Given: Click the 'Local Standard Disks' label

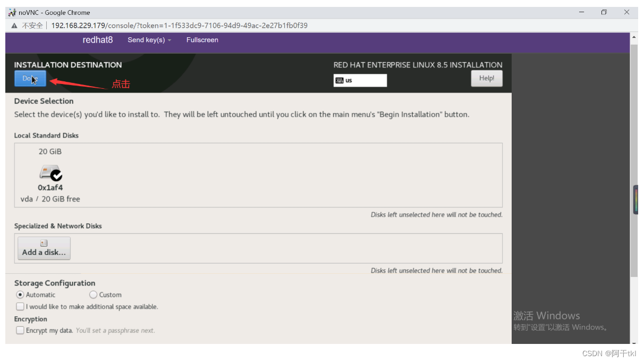Looking at the screenshot, I should coord(46,136).
